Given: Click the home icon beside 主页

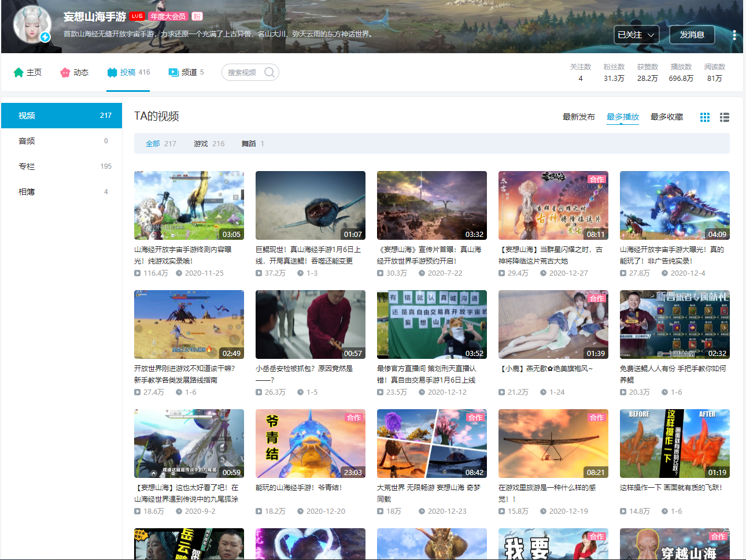Looking at the screenshot, I should coord(19,72).
